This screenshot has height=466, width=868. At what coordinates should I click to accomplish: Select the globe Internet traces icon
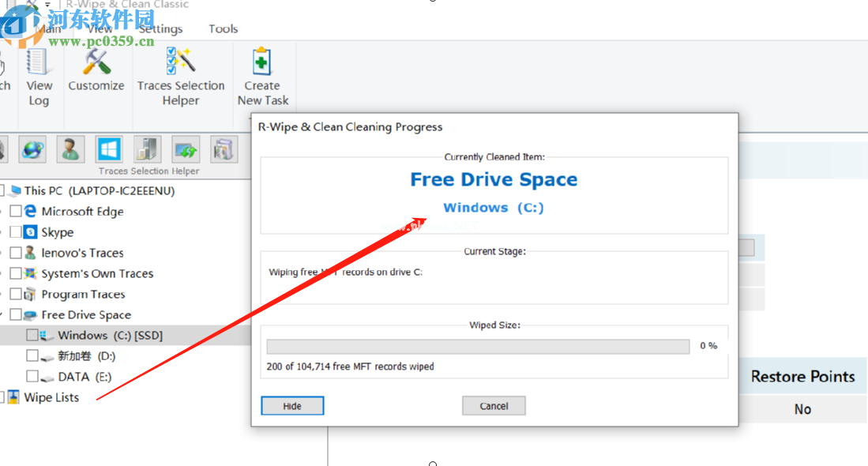coord(32,148)
